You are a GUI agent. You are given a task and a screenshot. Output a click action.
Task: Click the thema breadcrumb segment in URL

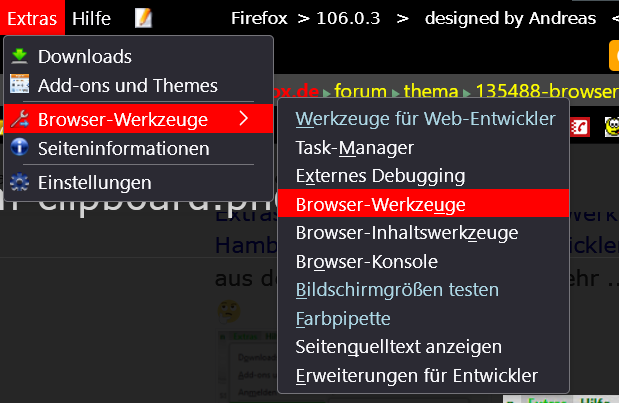[431, 91]
